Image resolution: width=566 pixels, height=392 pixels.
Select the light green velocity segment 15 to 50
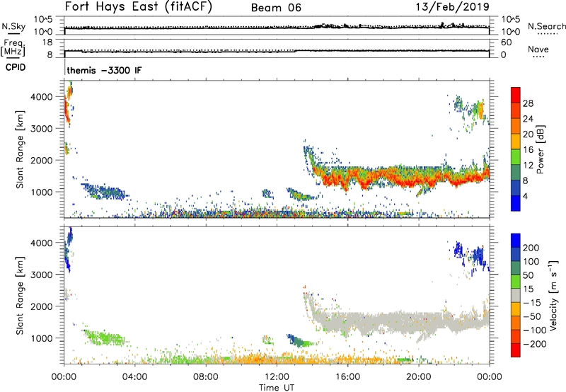(x=516, y=282)
